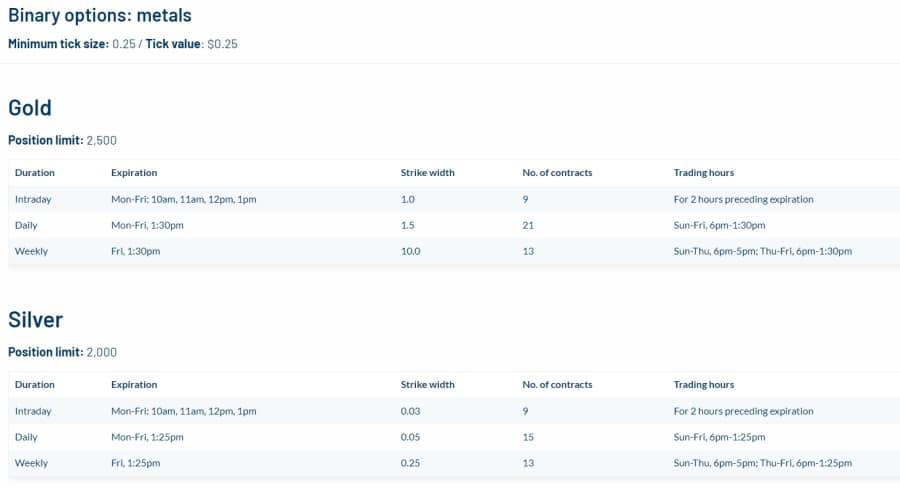
Task: Select the Gold Intraday row
Action: 454,199
